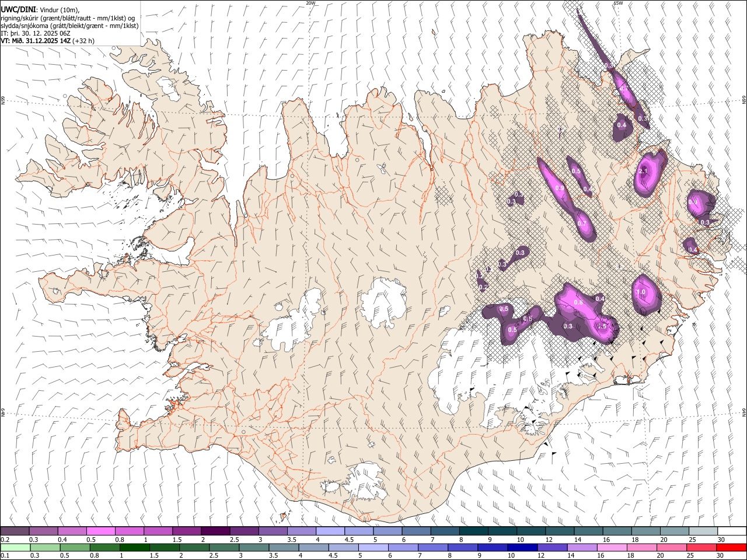
Task: Select the deep blue bottom-row swatch starting at 10
Action: coord(522,547)
